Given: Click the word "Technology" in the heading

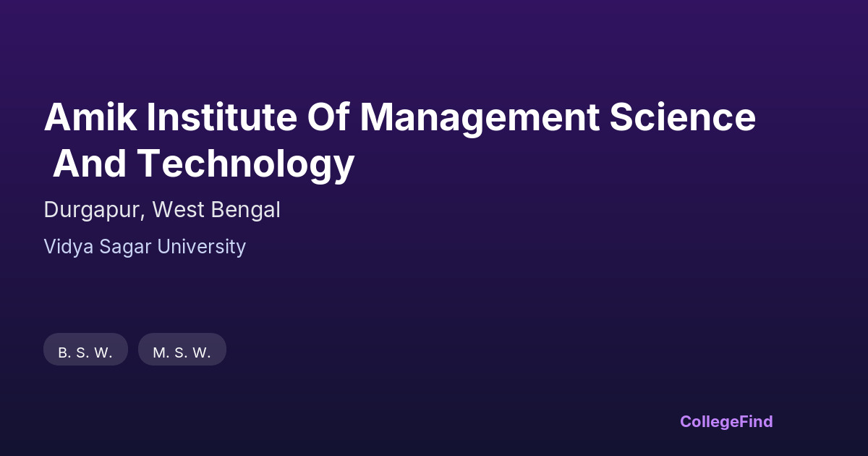Looking at the screenshot, I should pos(246,164).
